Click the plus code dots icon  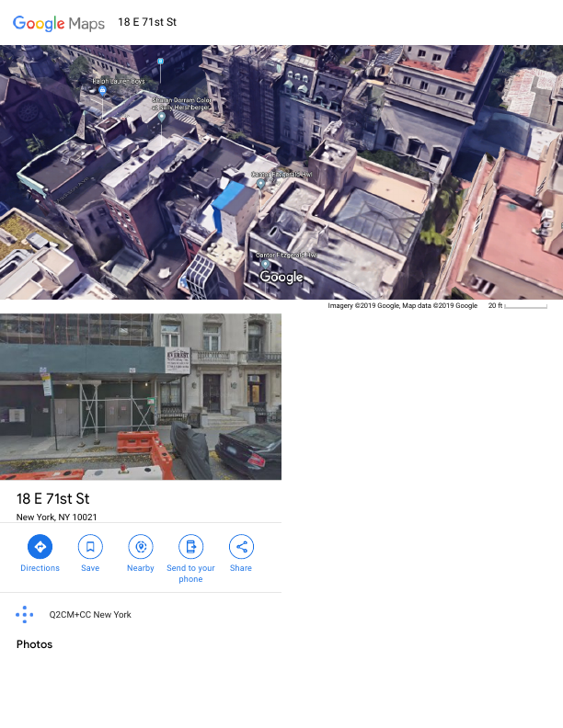(x=24, y=614)
